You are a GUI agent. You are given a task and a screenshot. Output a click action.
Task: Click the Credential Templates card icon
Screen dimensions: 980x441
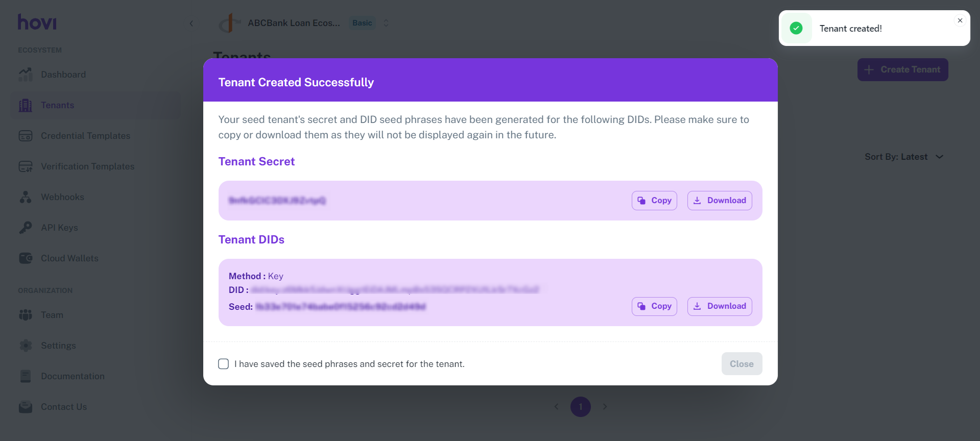26,136
